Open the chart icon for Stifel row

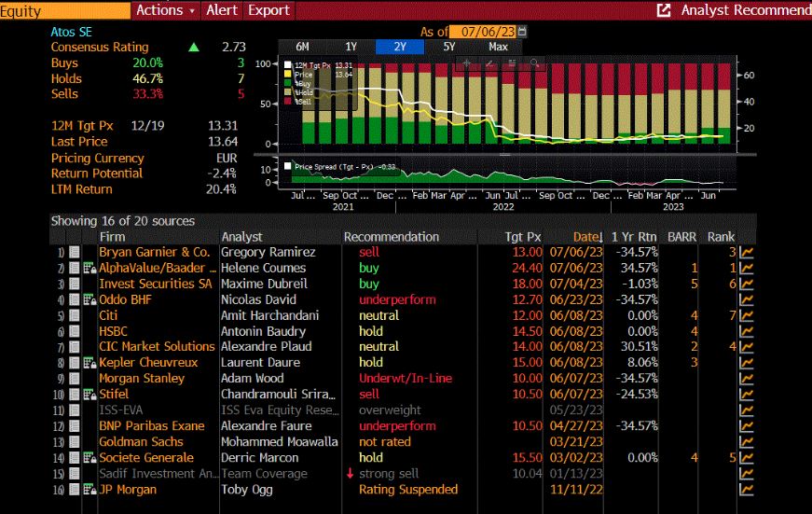click(x=746, y=395)
